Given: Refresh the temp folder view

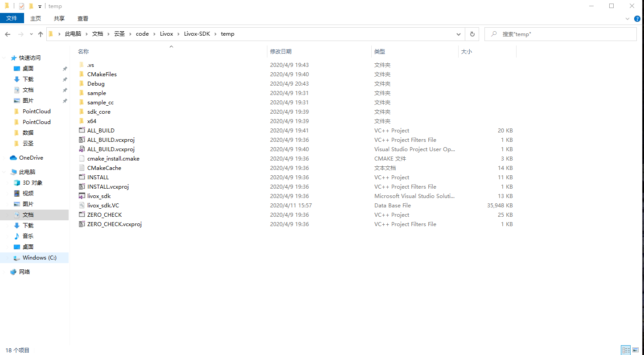Looking at the screenshot, I should click(x=472, y=34).
